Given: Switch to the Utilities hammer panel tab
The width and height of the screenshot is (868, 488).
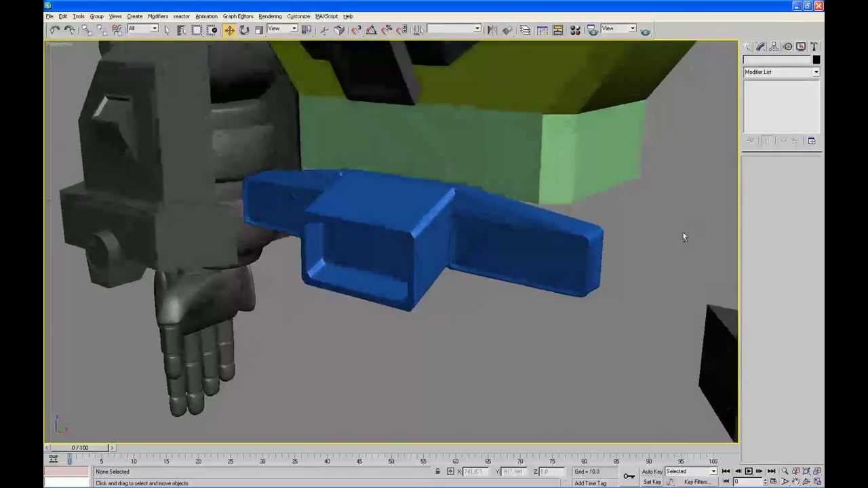Looking at the screenshot, I should click(x=814, y=47).
